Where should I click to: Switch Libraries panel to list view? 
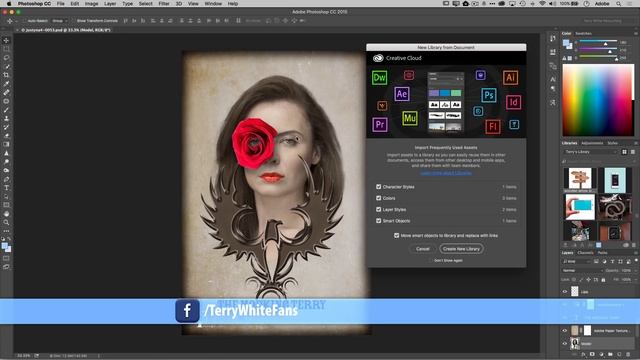[633, 152]
